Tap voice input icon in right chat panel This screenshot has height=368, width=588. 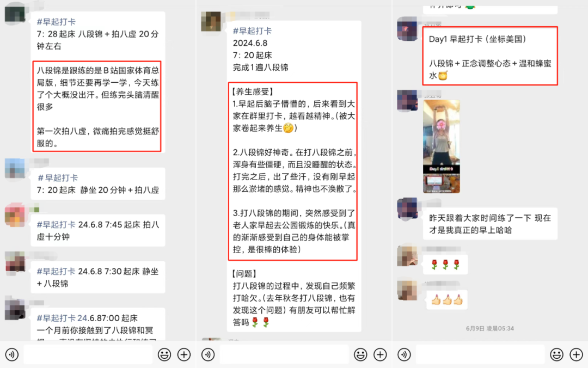pos(404,354)
